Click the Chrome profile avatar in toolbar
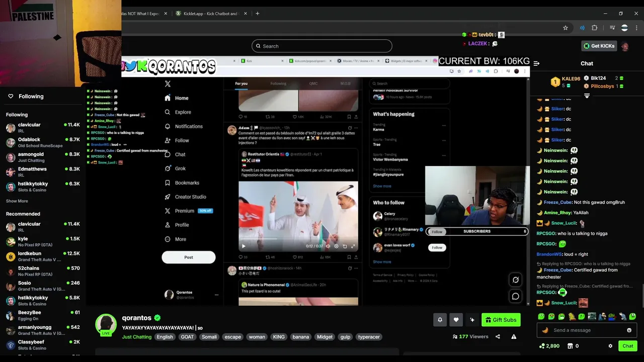 coord(624,28)
